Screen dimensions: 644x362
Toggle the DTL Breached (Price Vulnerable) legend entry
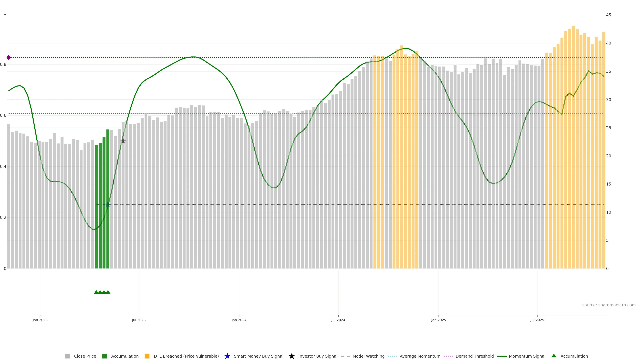pyautogui.click(x=186, y=356)
